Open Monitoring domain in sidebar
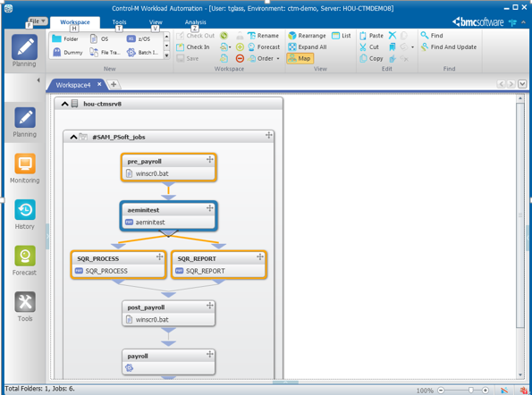The width and height of the screenshot is (532, 395). 25,169
